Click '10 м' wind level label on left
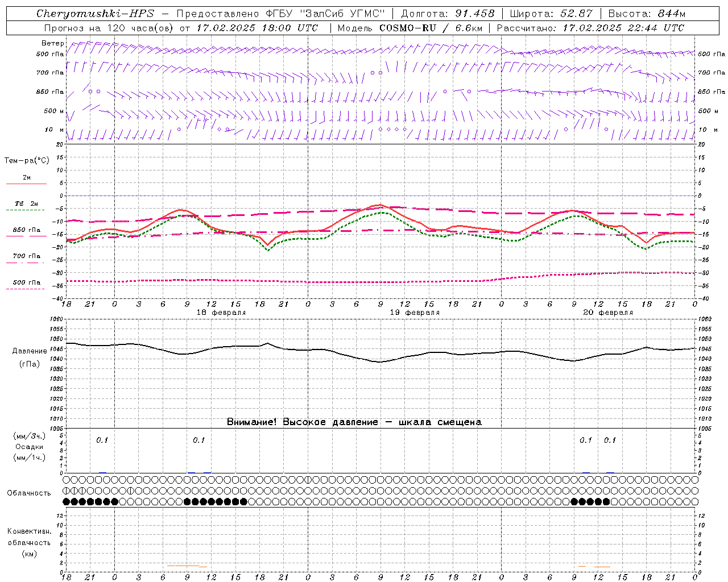 pos(54,130)
